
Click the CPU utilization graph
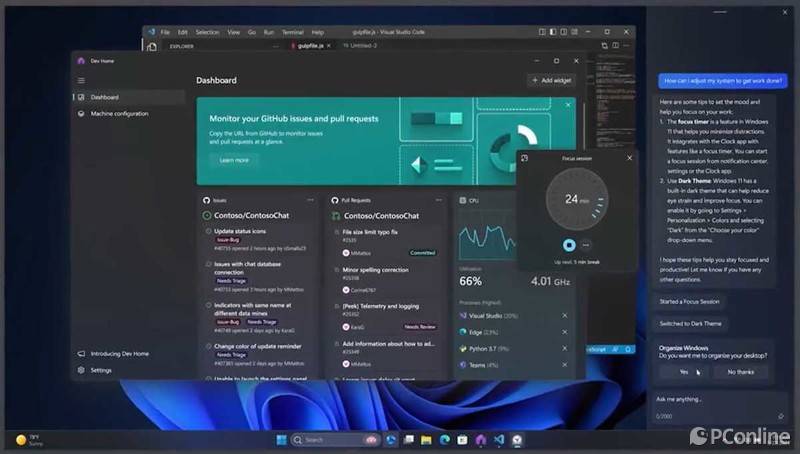(x=487, y=237)
